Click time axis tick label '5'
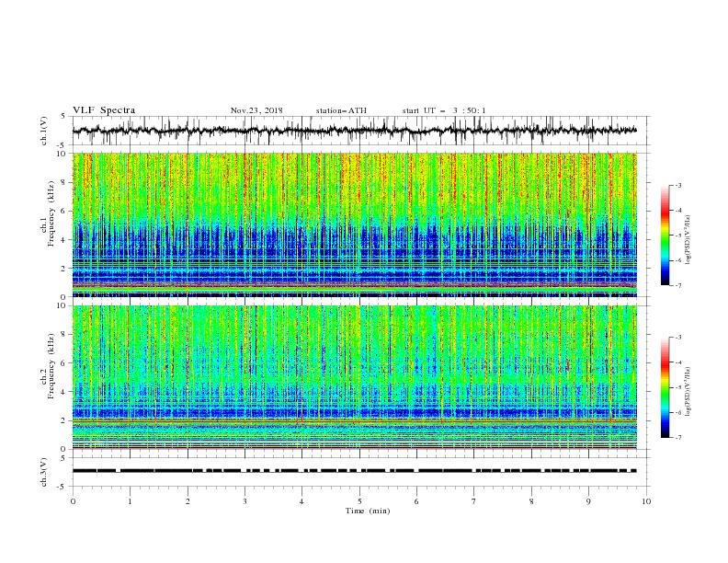The height and width of the screenshot is (563, 728). point(359,501)
